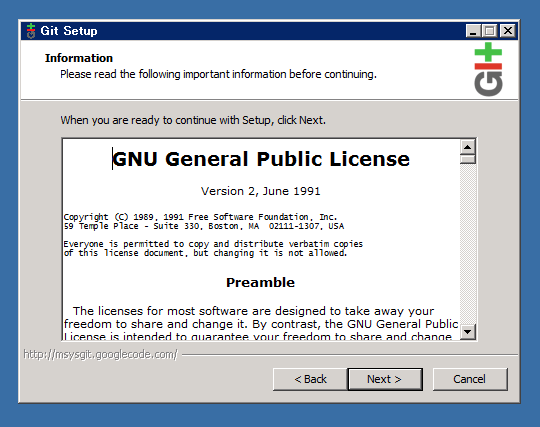This screenshot has height=427, width=540.
Task: Click the license scrollbar down arrow
Action: pos(468,332)
